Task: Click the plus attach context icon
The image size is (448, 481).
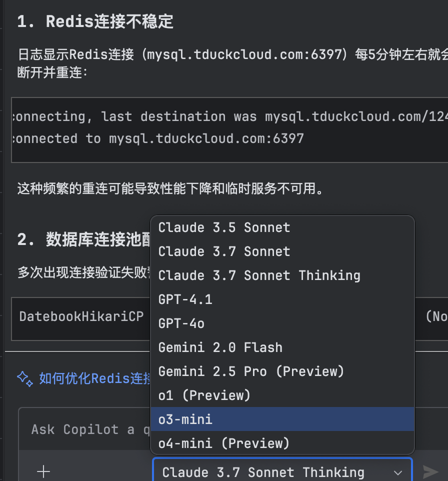Action: tap(43, 471)
